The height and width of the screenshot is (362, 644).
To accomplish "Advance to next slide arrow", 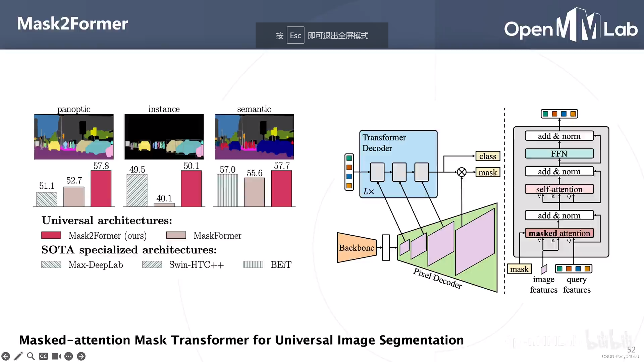I will [x=81, y=356].
